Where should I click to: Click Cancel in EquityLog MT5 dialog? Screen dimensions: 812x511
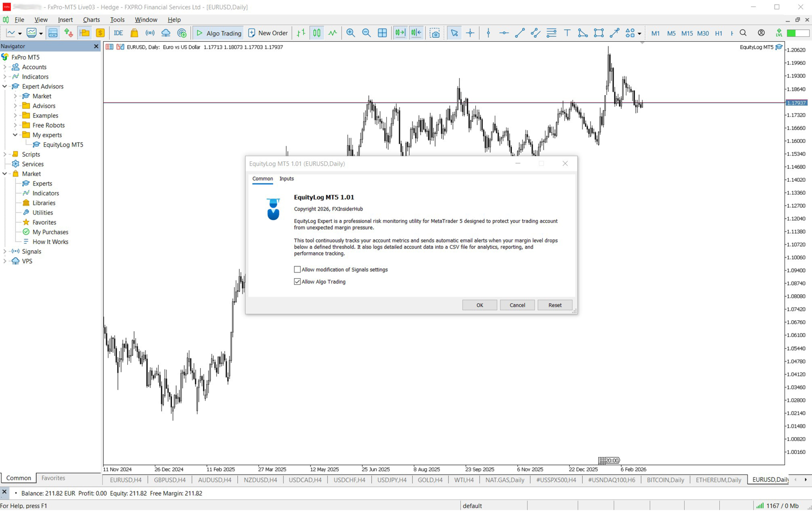coord(517,305)
